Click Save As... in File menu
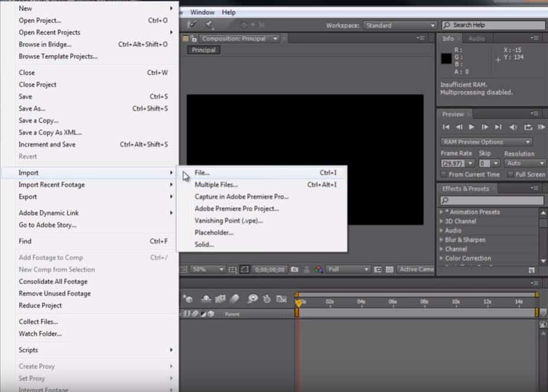The width and height of the screenshot is (548, 392). [90, 108]
